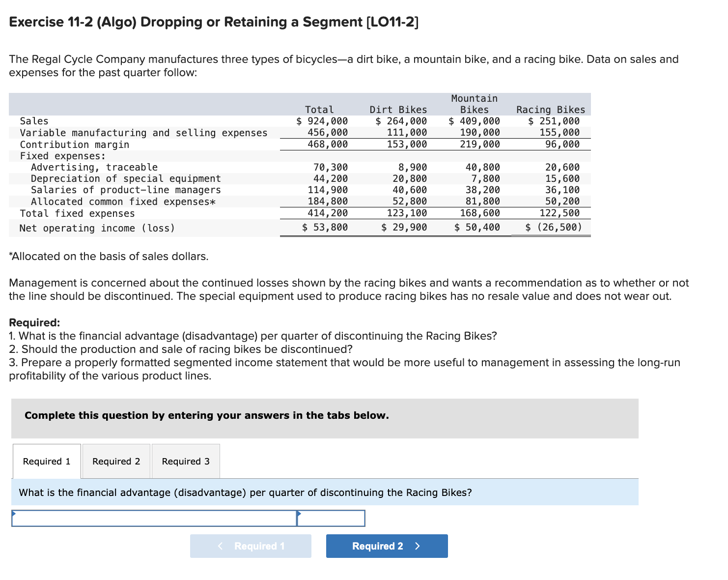Screen dimensions: 728x580
Task: Switch to the Required 3 tab
Action: pos(185,461)
